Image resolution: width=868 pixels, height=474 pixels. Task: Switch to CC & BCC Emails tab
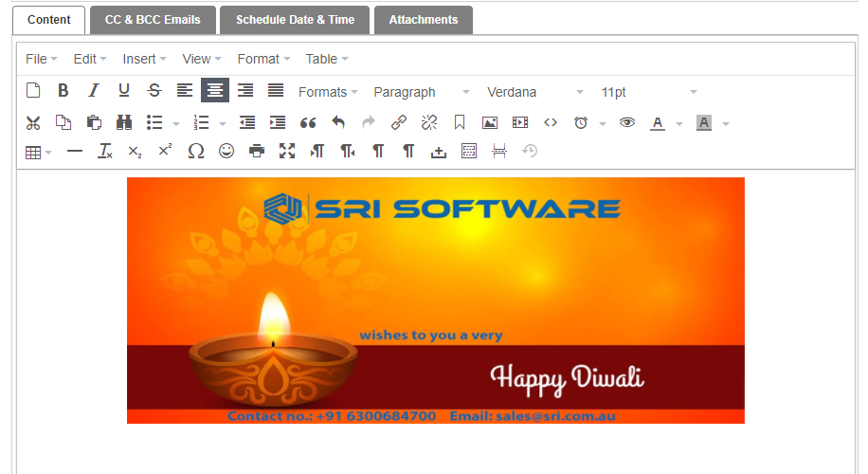[153, 20]
